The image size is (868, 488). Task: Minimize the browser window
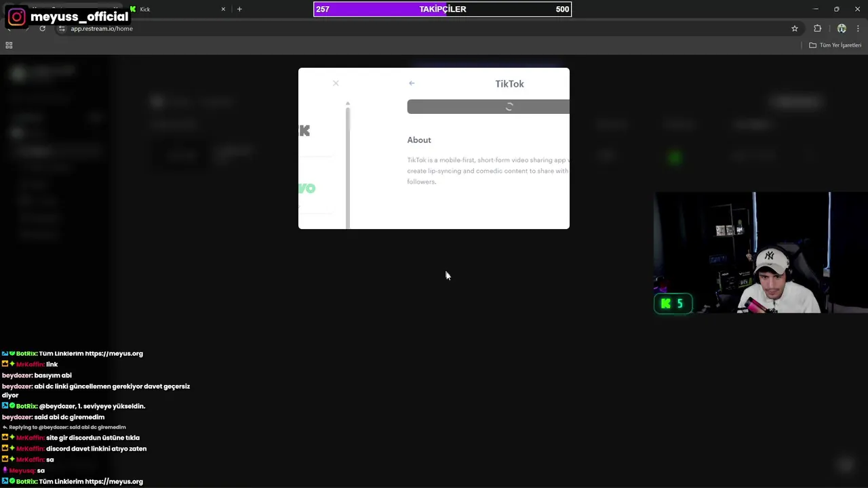click(x=816, y=9)
